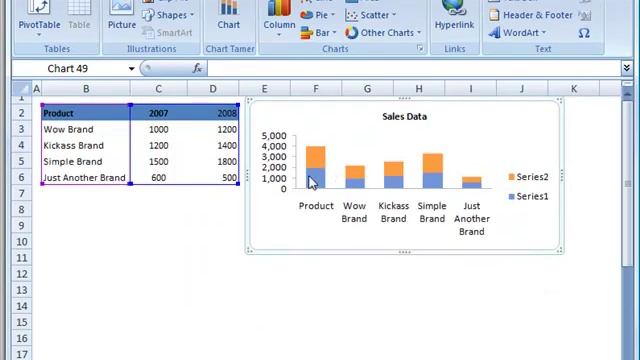The width and height of the screenshot is (640, 360).
Task: Insert a Picture from Illustrations
Action: [x=122, y=15]
